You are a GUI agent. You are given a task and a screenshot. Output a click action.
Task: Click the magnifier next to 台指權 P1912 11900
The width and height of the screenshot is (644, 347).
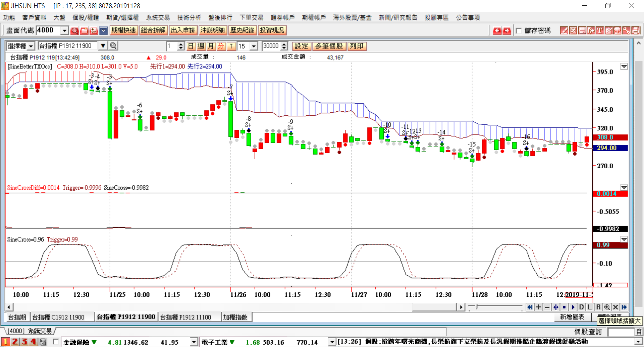point(113,46)
